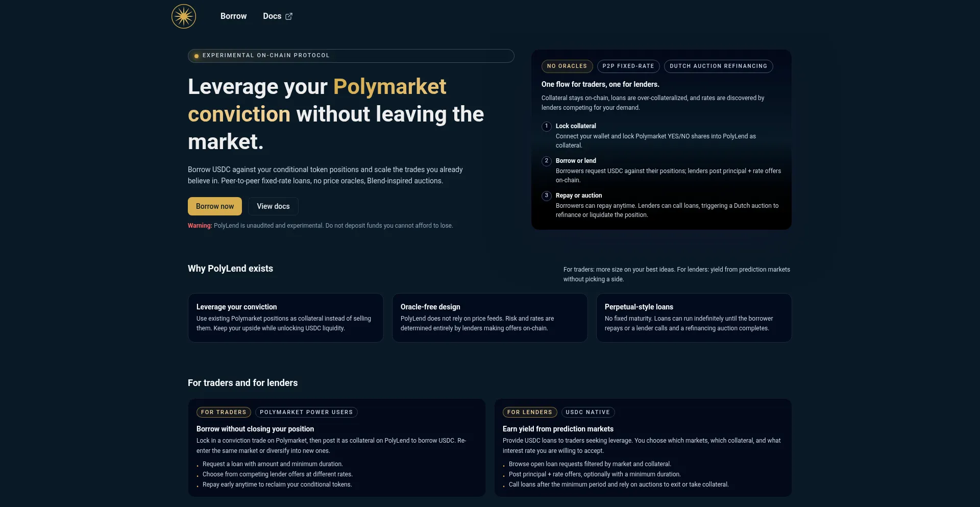980x507 pixels.
Task: Click the DUTCH AUCTION REFINANCING badge
Action: click(718, 66)
